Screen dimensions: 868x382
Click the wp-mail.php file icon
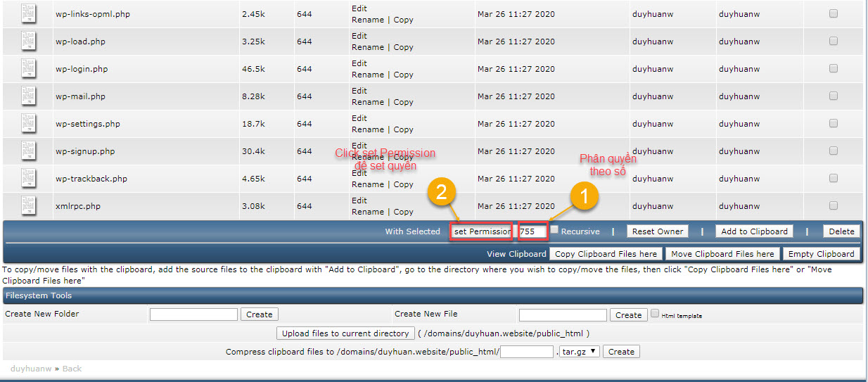(28, 96)
